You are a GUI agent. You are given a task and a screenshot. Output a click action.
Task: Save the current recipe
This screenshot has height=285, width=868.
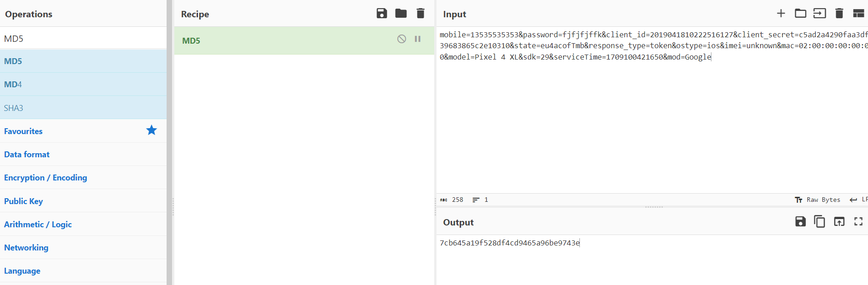tap(381, 14)
